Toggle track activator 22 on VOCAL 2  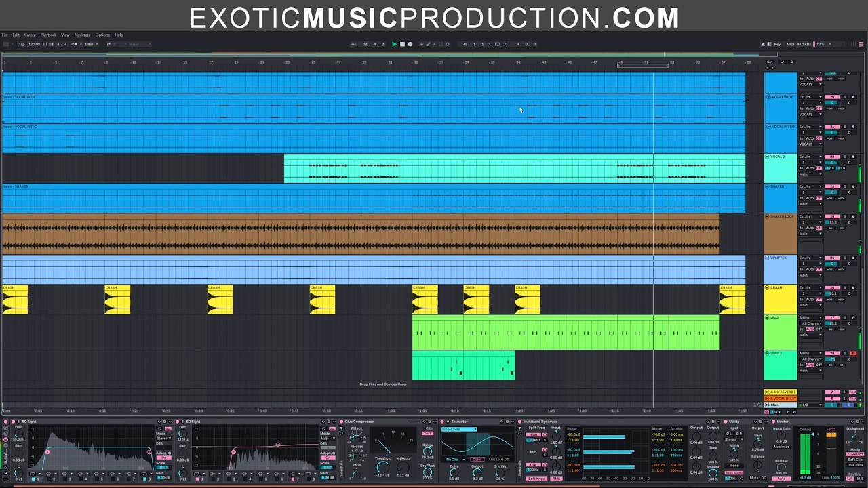[x=832, y=157]
